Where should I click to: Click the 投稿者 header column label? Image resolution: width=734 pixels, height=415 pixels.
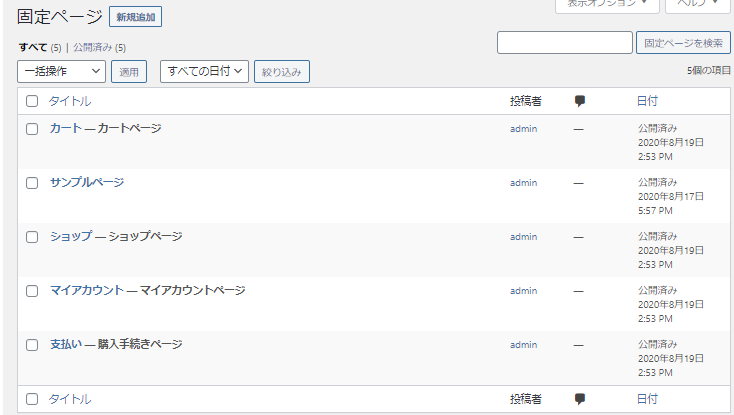pyautogui.click(x=526, y=101)
